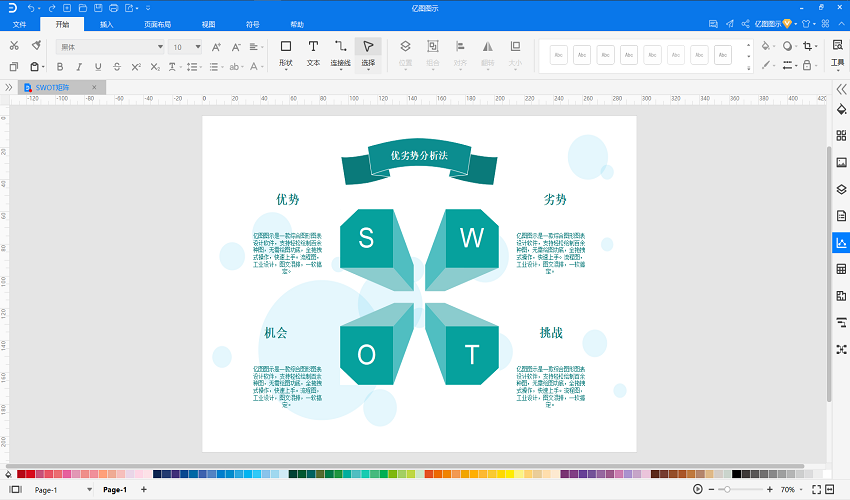Open the font name dropdown (黑体)
The width and height of the screenshot is (850, 500).
pos(110,47)
